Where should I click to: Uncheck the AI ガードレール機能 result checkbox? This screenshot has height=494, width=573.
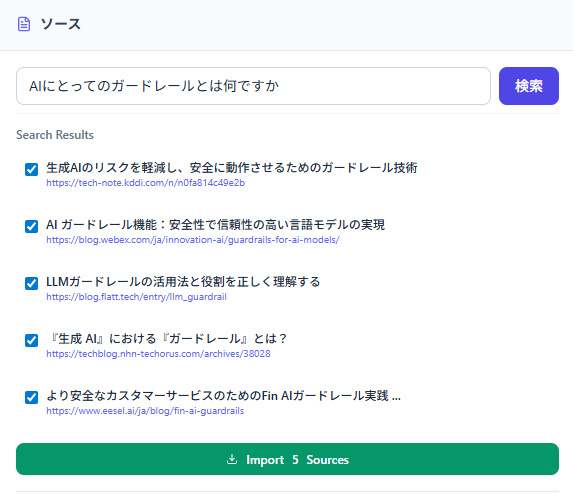coord(31,226)
